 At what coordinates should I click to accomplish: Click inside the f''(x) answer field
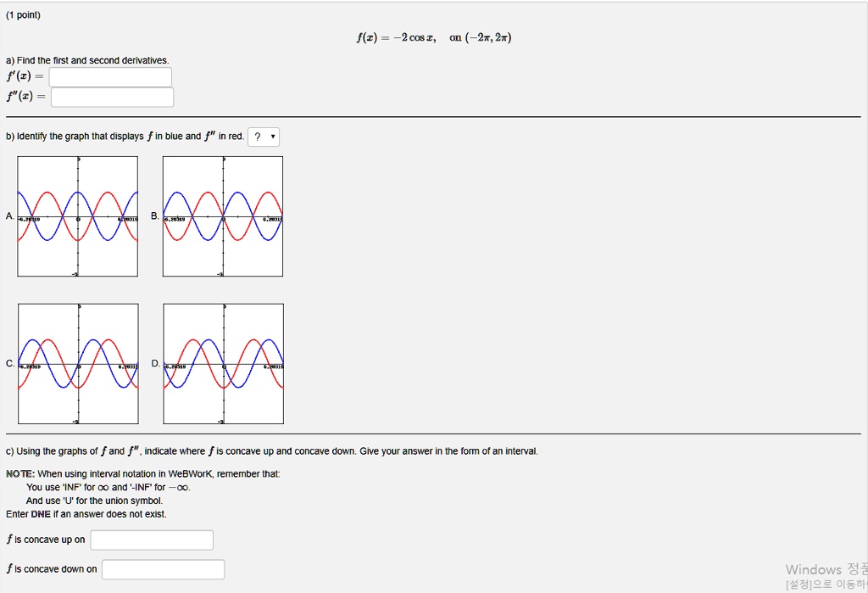coord(111,97)
